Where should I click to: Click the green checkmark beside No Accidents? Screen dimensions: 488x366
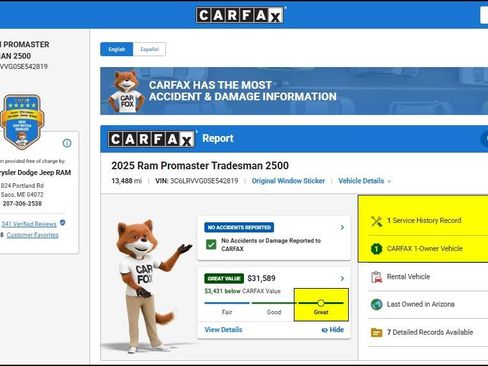(x=211, y=245)
